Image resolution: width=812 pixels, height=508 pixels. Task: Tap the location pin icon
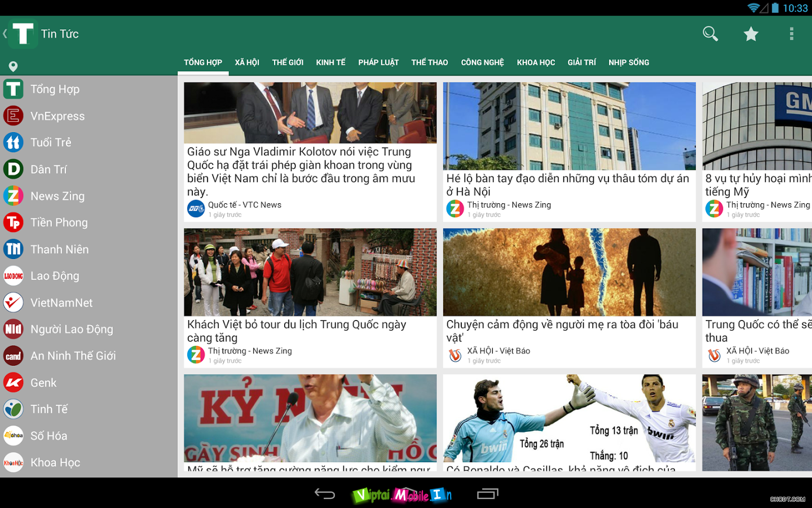click(x=13, y=66)
